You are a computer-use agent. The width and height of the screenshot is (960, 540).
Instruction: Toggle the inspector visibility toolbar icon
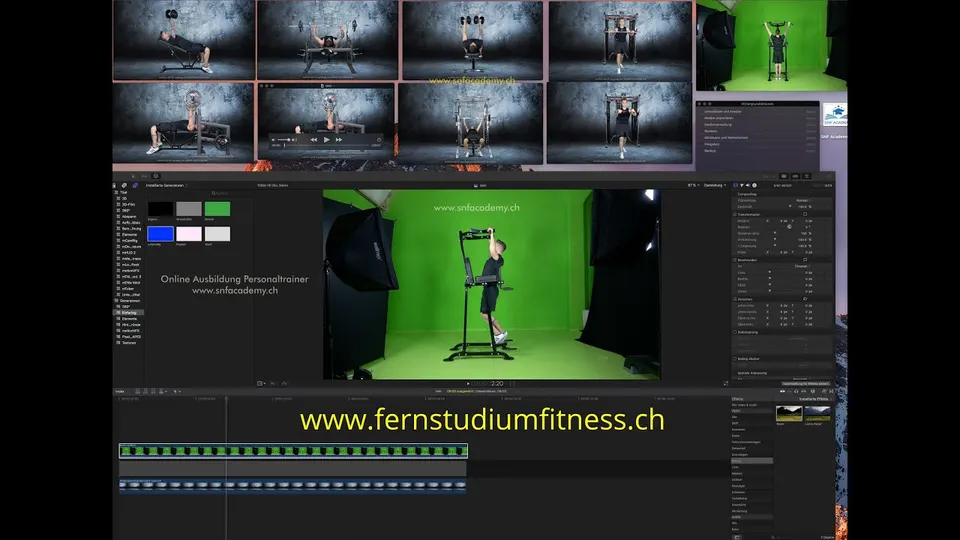click(x=806, y=176)
